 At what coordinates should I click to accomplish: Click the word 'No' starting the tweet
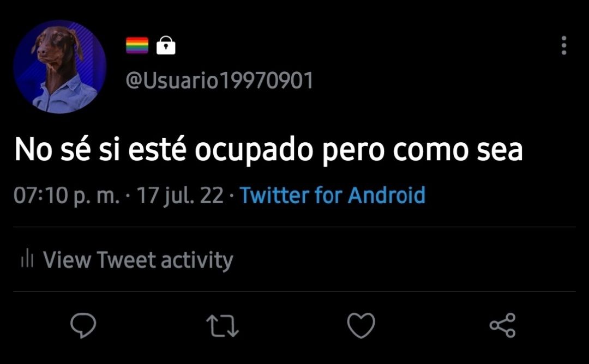tap(33, 150)
